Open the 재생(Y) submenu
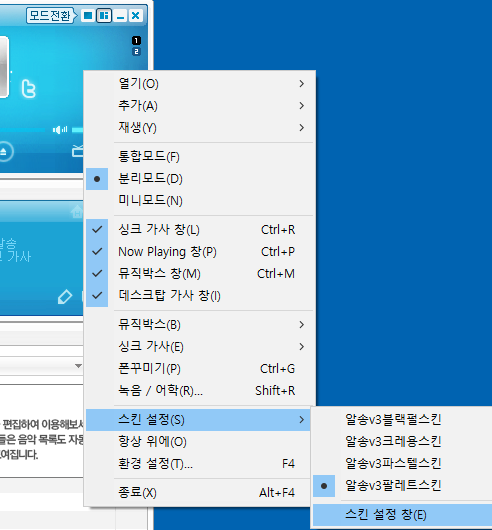This screenshot has height=530, width=492. 199,127
